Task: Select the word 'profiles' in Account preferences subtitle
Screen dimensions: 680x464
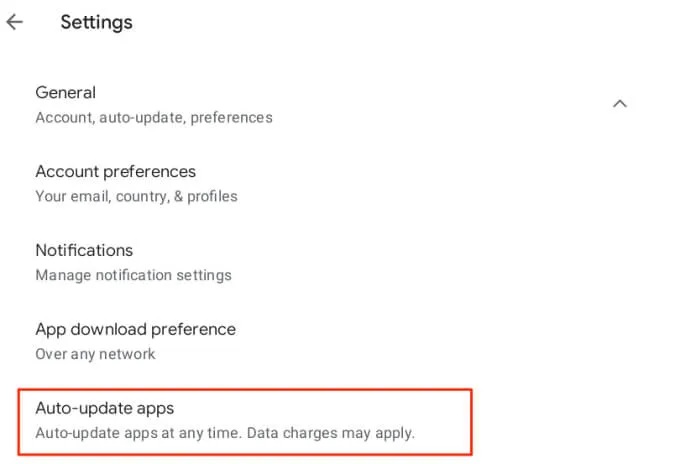Action: (212, 196)
